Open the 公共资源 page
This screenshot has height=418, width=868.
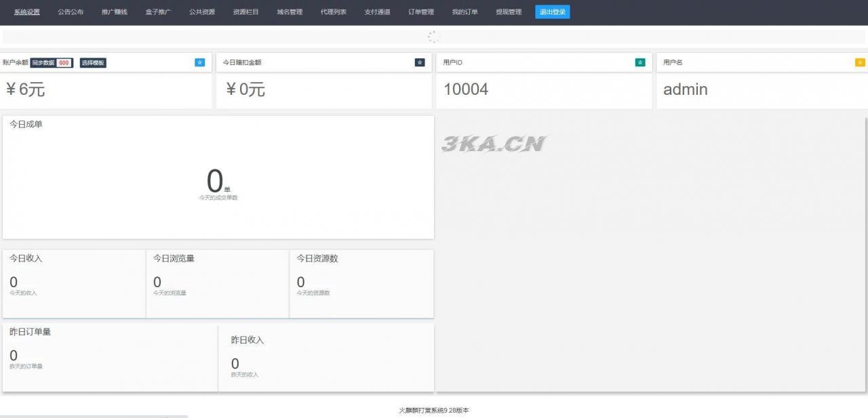coord(202,12)
